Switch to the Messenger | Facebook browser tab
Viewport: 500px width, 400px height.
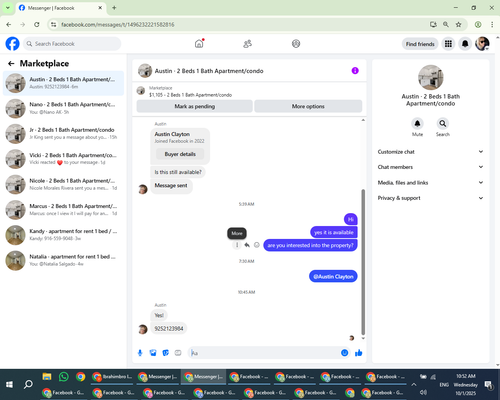[x=61, y=8]
